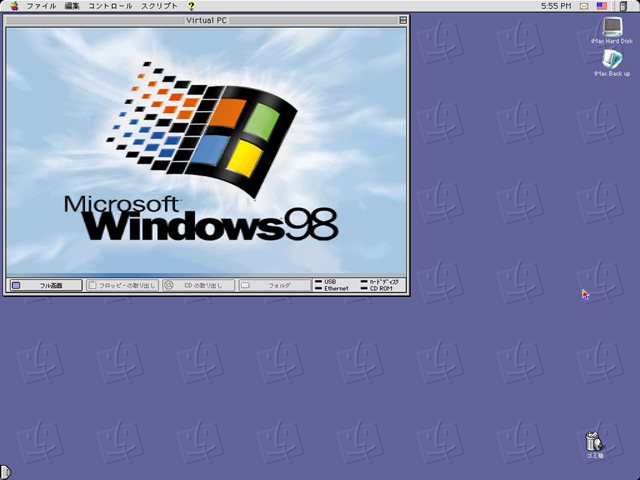Image resolution: width=640 pixels, height=480 pixels.
Task: Click the mail envelope menu bar icon
Action: tap(584, 6)
